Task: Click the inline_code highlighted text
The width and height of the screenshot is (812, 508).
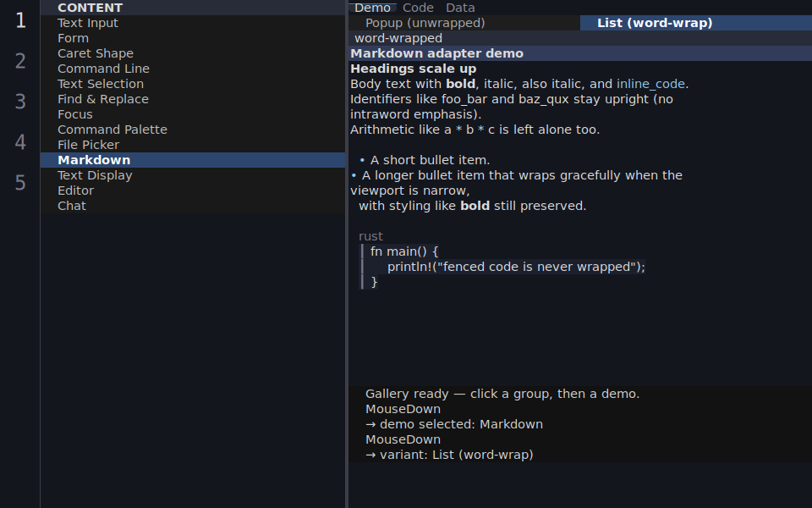Action: [x=650, y=84]
